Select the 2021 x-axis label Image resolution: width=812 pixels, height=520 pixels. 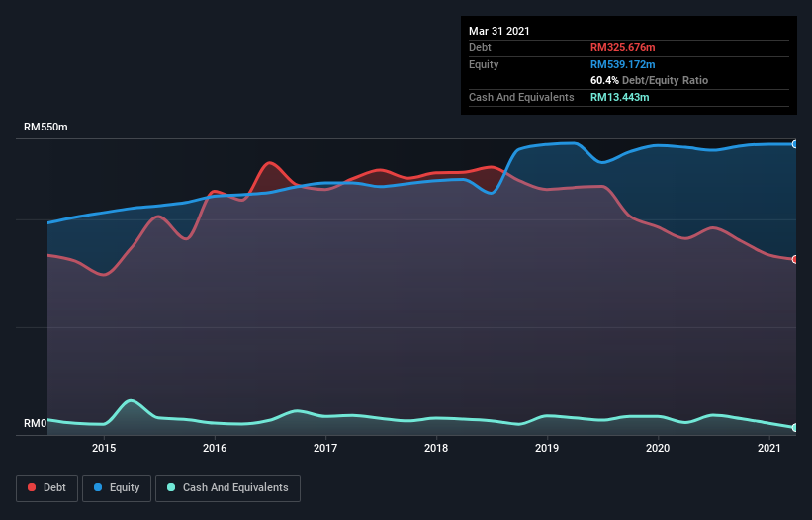point(769,448)
